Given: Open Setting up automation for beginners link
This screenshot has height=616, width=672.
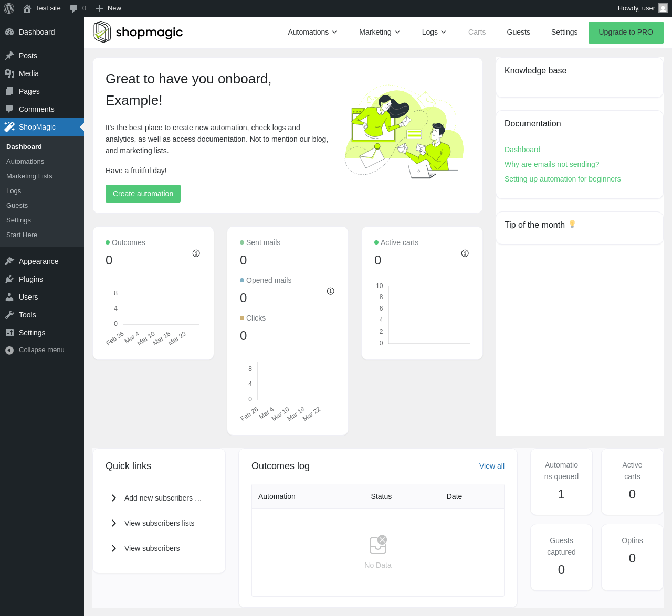Looking at the screenshot, I should coord(563,179).
